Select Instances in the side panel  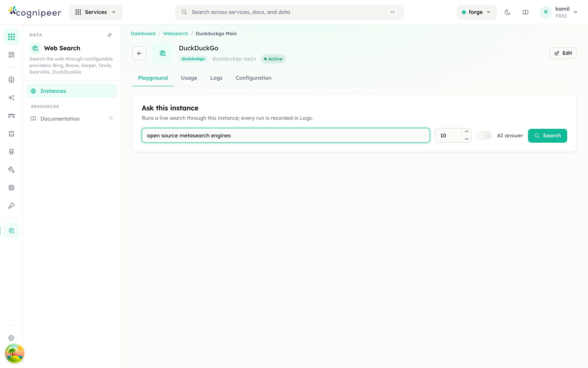[x=71, y=91]
